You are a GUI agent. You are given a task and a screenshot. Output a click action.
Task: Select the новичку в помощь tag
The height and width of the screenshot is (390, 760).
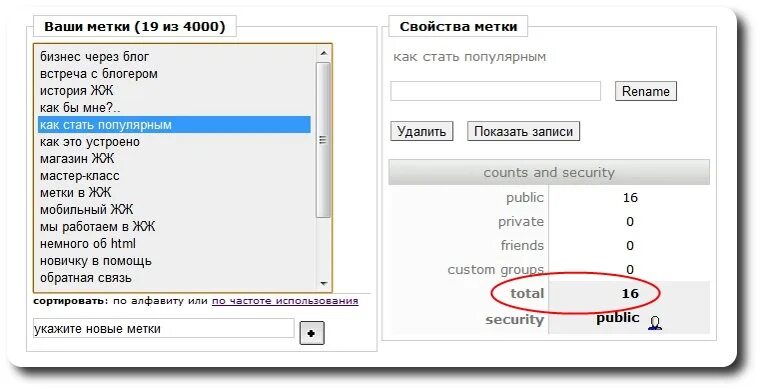click(174, 261)
